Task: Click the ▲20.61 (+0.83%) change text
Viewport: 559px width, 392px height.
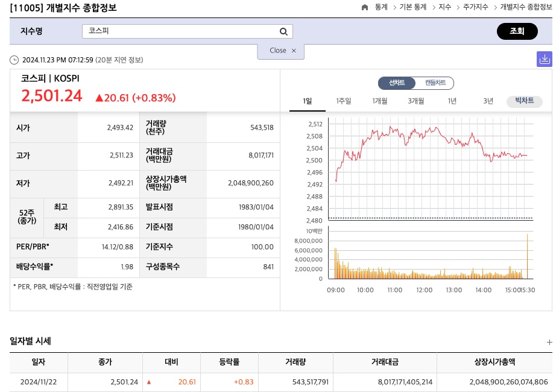Action: click(136, 98)
